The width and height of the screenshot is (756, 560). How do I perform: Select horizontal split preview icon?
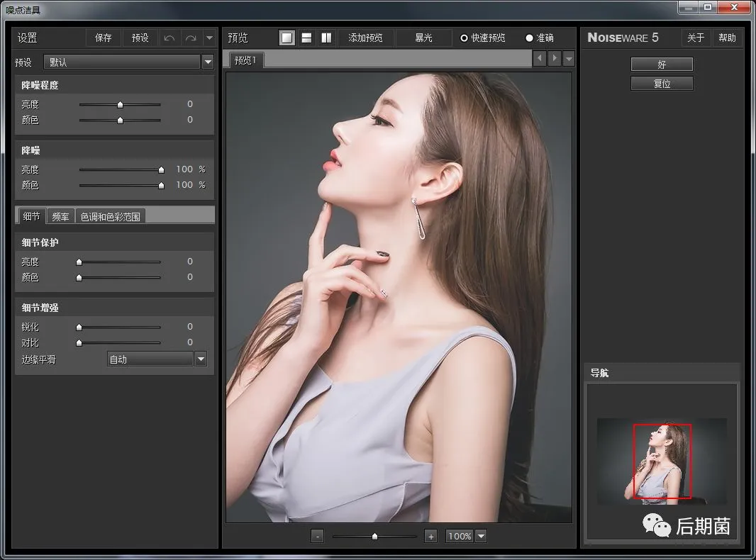pos(306,38)
